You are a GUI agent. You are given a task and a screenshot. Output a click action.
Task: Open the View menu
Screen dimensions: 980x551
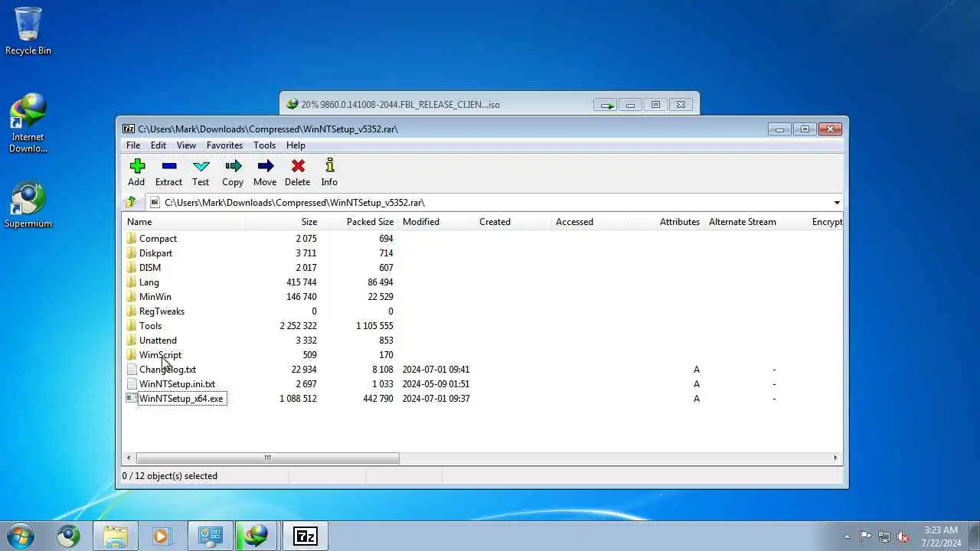[x=187, y=145]
